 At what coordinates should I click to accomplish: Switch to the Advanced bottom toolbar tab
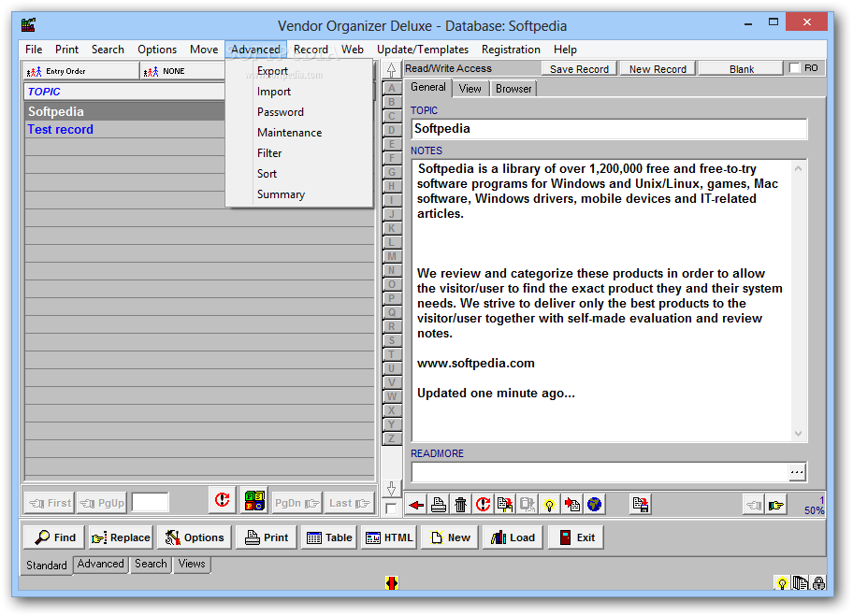click(x=101, y=564)
